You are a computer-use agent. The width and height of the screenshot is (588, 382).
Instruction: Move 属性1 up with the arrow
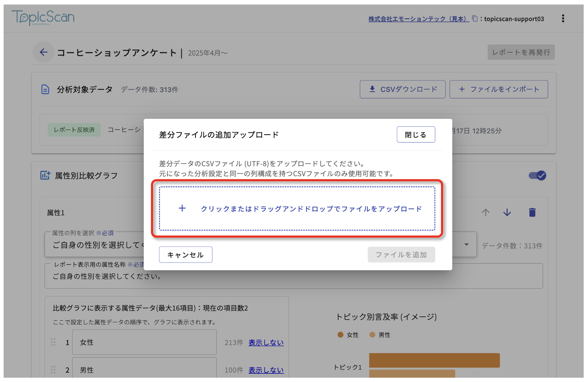486,213
